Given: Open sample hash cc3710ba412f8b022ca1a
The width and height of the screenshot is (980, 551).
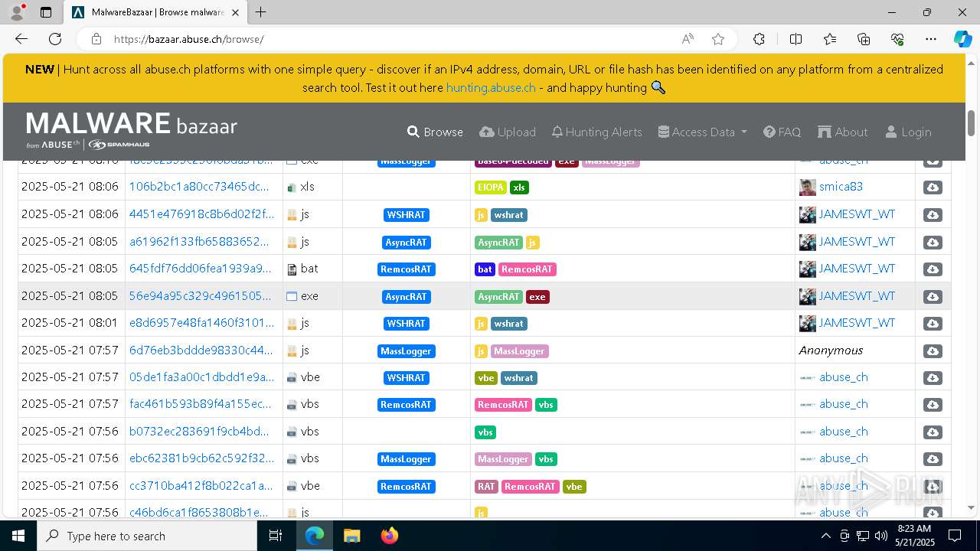Looking at the screenshot, I should pos(201,485).
